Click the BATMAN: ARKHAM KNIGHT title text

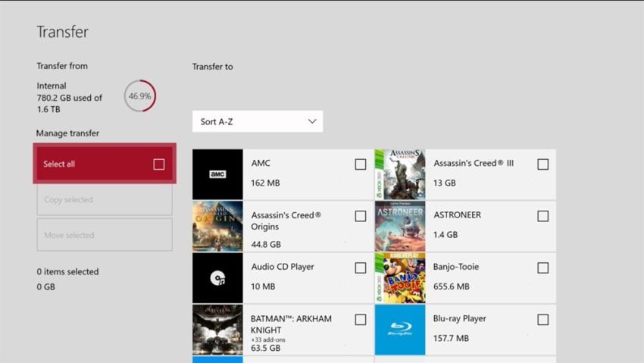(x=291, y=324)
